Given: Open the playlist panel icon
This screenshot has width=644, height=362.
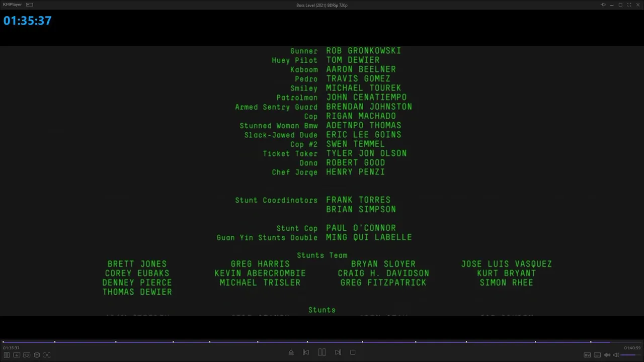Looking at the screenshot, I should point(7,355).
